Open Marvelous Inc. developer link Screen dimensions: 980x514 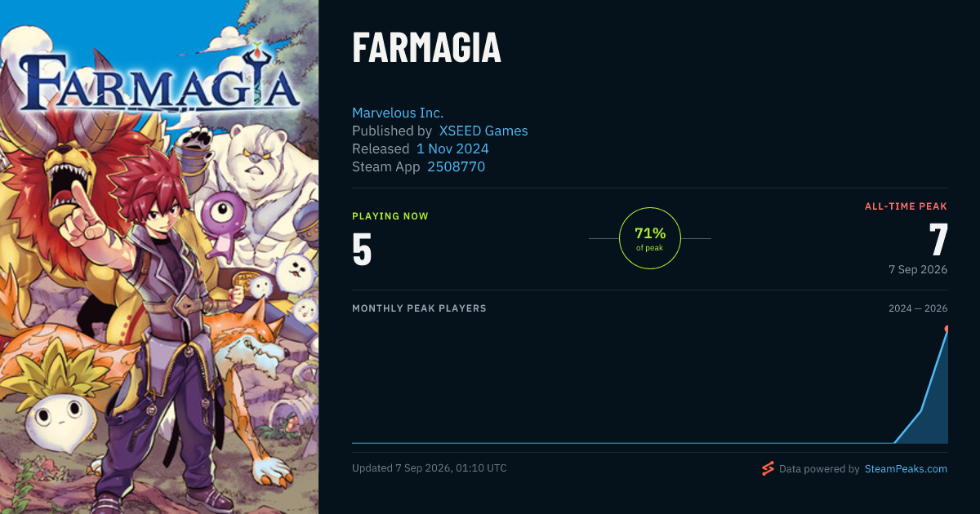(x=398, y=113)
